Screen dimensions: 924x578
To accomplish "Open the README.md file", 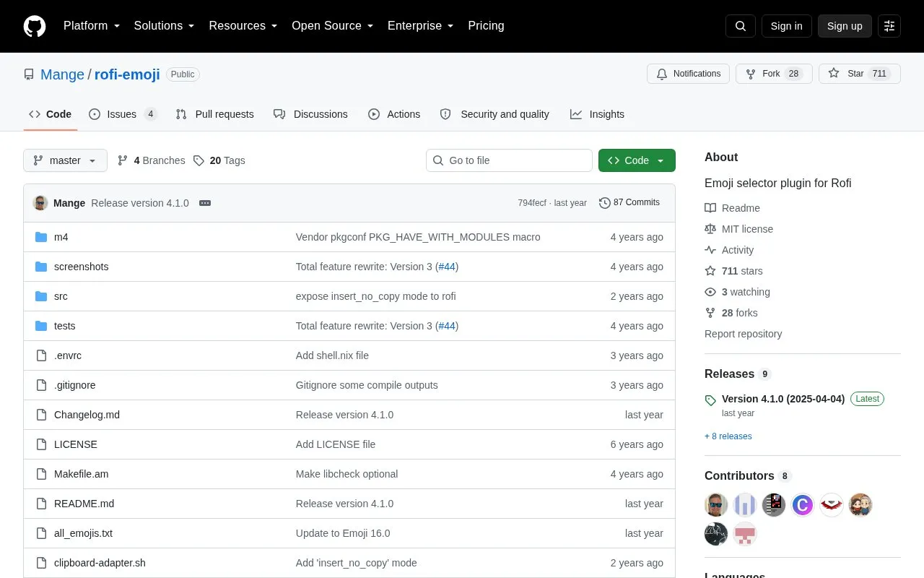I will 84,504.
